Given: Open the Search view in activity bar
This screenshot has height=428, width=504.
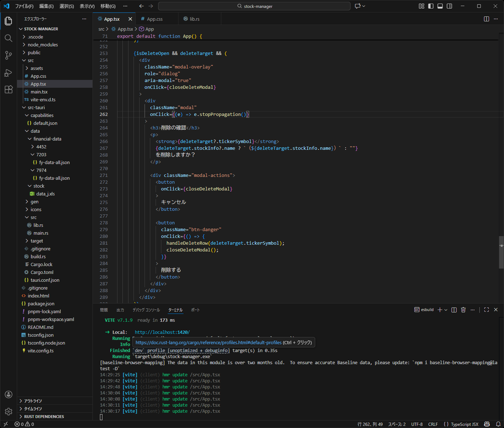Looking at the screenshot, I should [x=8, y=38].
